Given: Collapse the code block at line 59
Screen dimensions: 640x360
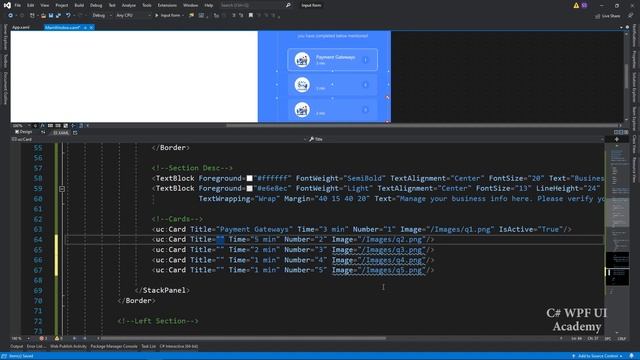Looking at the screenshot, I should pos(62,189).
